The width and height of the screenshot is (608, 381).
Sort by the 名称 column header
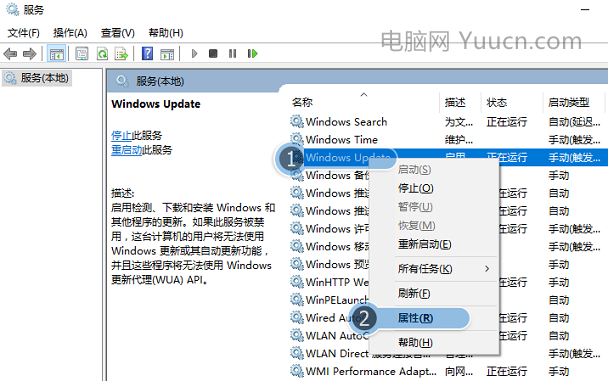pyautogui.click(x=302, y=102)
